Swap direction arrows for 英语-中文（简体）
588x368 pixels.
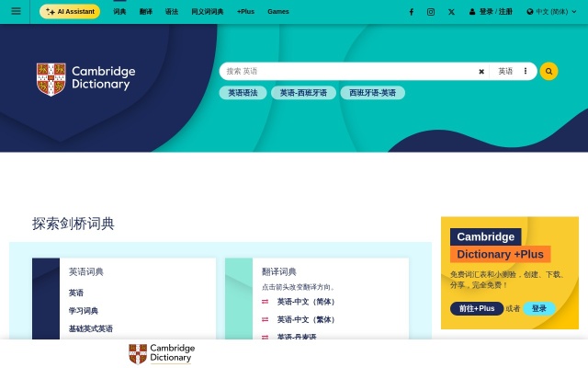pos(266,302)
